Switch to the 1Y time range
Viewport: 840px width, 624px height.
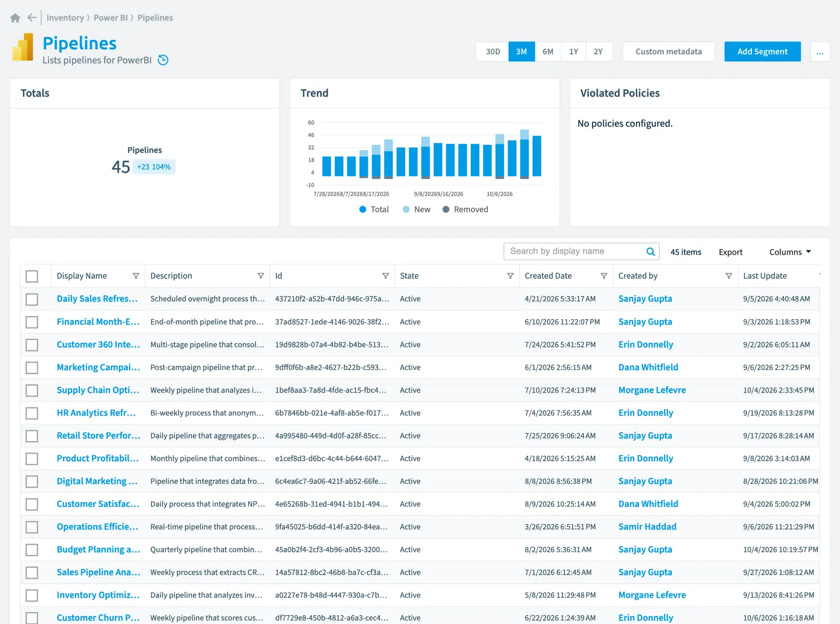tap(573, 52)
